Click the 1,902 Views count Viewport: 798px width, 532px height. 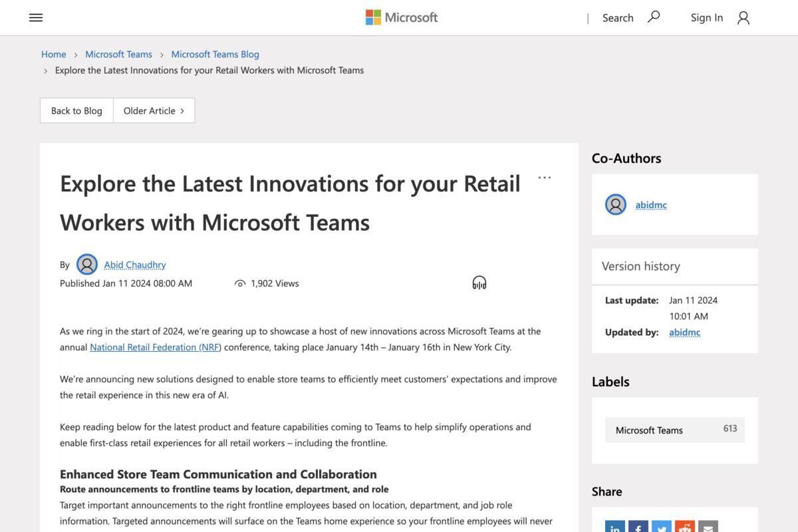(275, 283)
